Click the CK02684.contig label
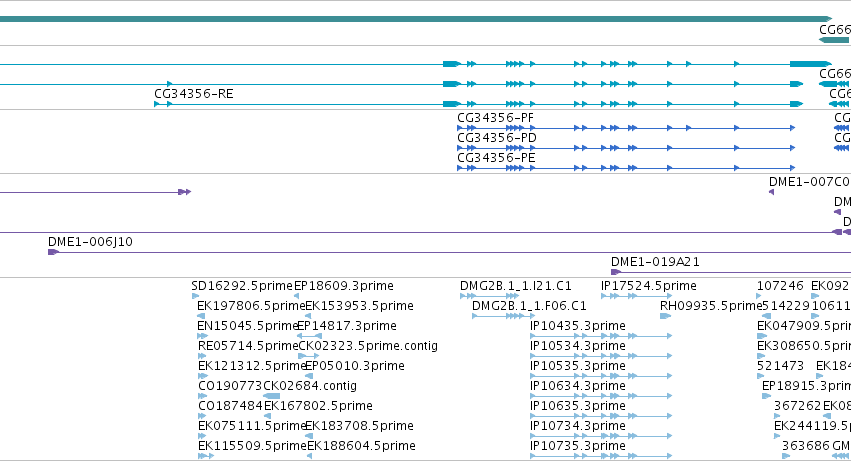This screenshot has height=461, width=851. (310, 387)
